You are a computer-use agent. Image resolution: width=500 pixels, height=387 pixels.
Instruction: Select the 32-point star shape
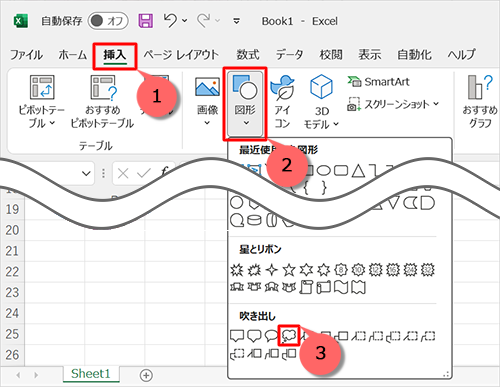tap(428, 270)
